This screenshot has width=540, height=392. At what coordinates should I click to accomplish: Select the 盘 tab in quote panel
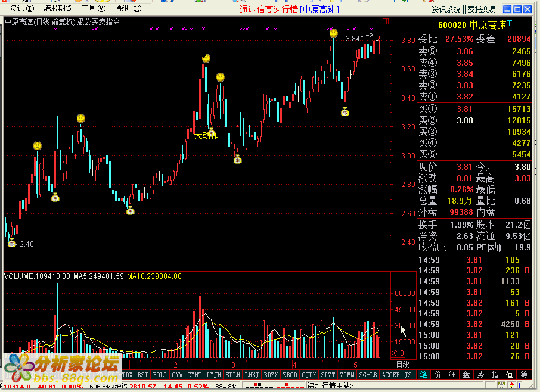466,375
